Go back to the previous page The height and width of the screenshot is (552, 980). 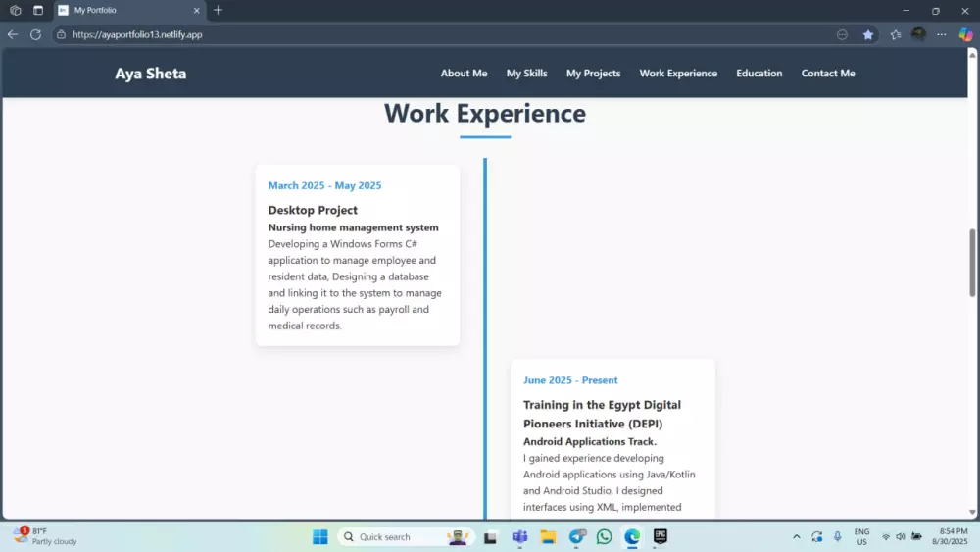(x=13, y=34)
